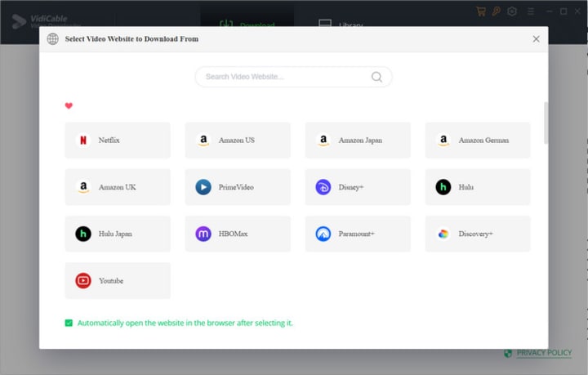This screenshot has width=588, height=375.
Task: Pick the HBOMax tile
Action: click(x=238, y=234)
